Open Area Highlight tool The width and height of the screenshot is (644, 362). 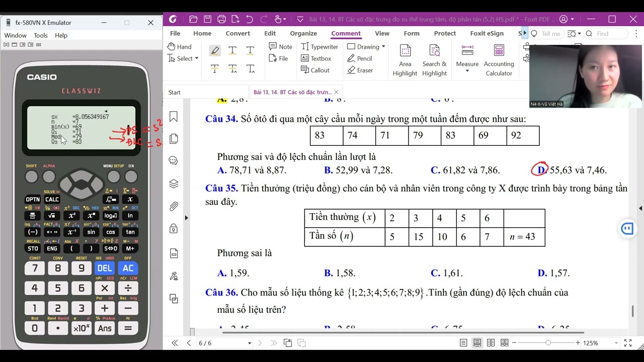pos(405,60)
